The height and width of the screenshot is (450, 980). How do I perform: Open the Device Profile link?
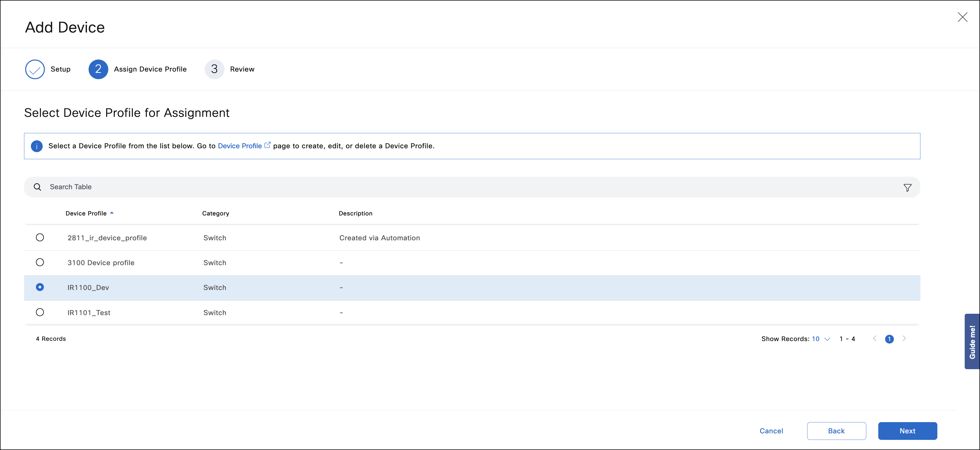240,146
